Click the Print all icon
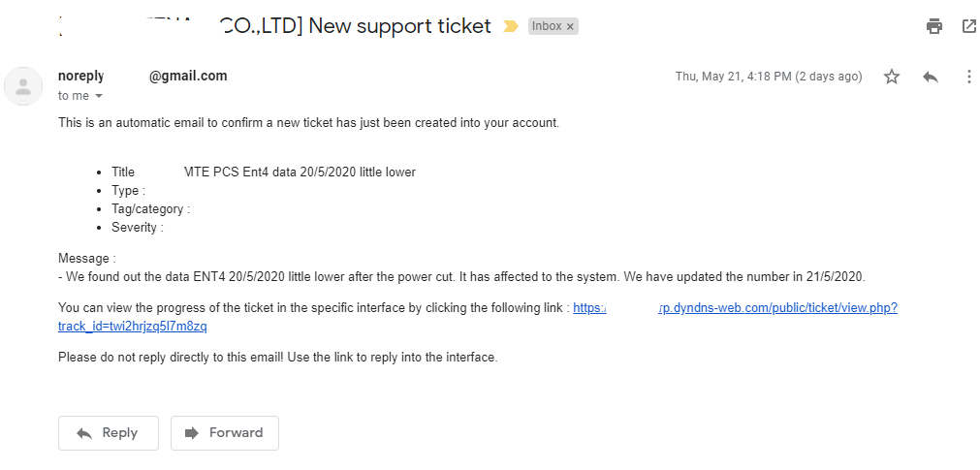 point(934,26)
